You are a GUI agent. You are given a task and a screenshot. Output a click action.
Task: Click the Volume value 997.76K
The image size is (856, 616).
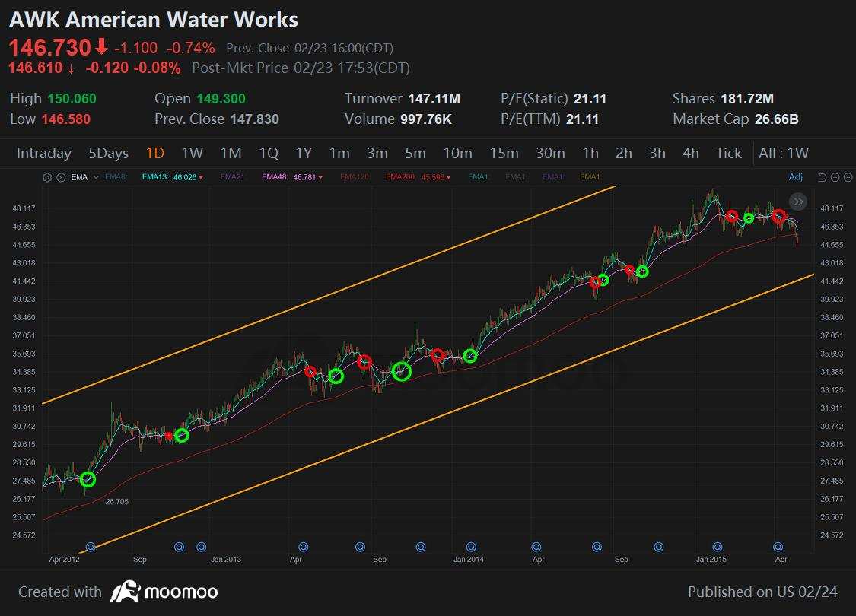(426, 119)
